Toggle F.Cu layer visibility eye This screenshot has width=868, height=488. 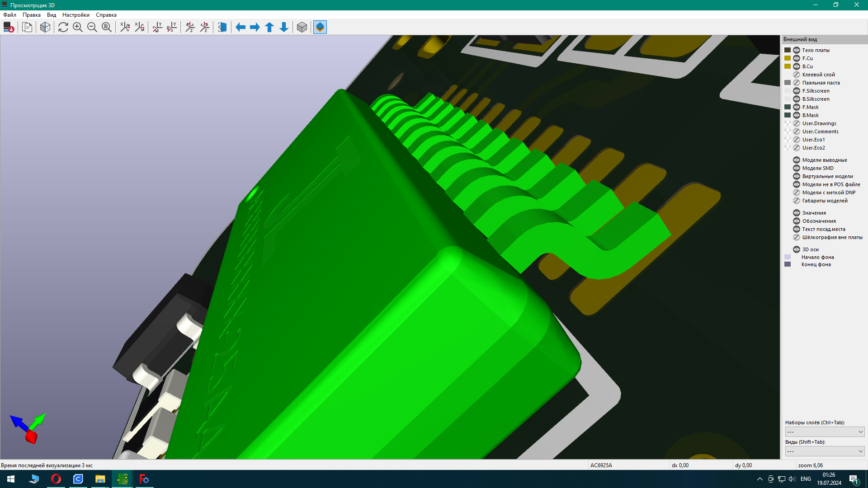tap(797, 58)
